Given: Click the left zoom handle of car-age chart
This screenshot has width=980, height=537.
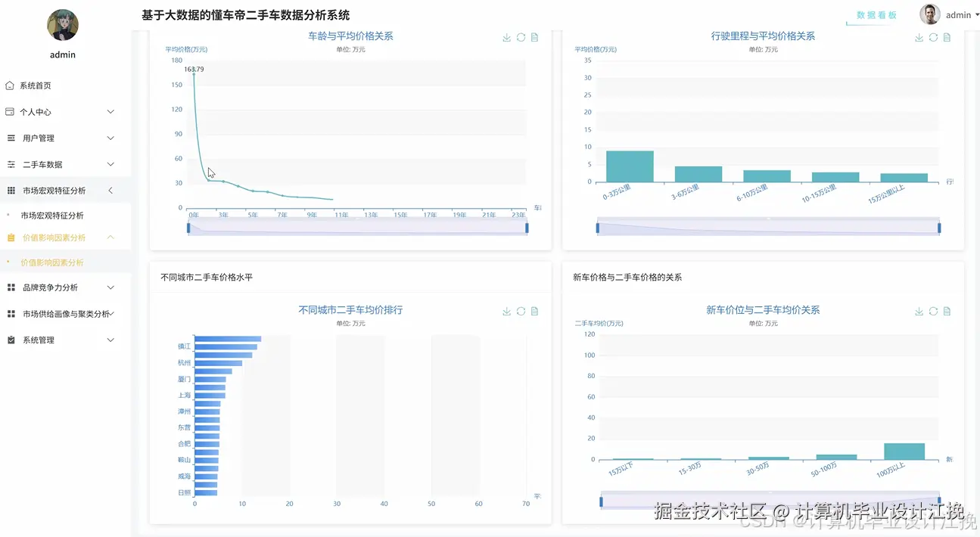Looking at the screenshot, I should (x=188, y=228).
